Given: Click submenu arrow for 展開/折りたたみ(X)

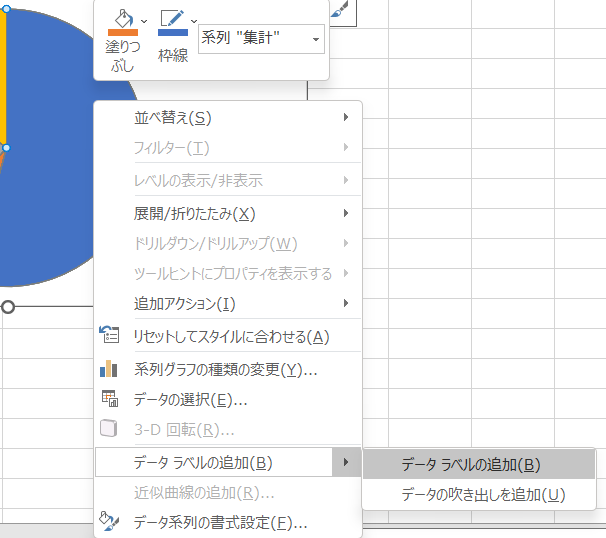Looking at the screenshot, I should 346,213.
